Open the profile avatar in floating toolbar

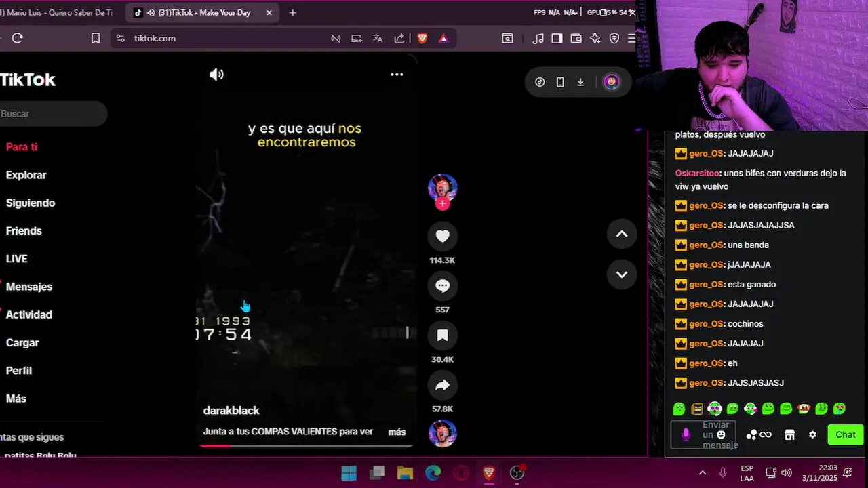pyautogui.click(x=612, y=82)
